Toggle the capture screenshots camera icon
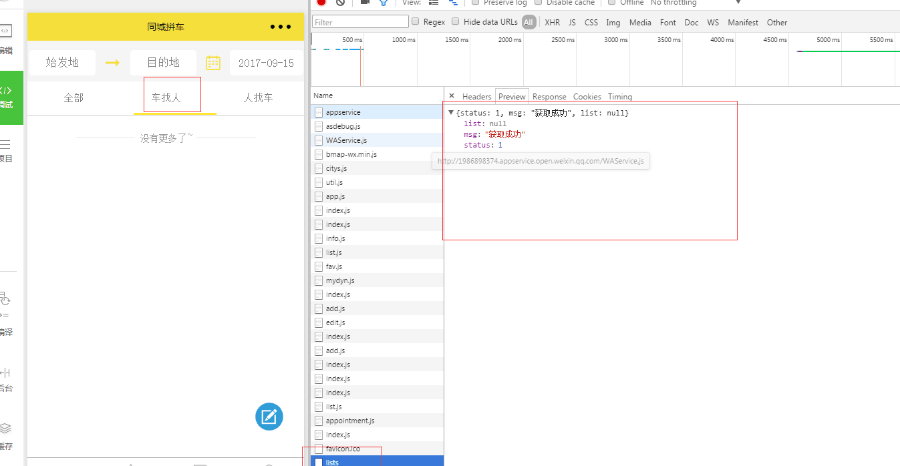 pyautogui.click(x=365, y=2)
